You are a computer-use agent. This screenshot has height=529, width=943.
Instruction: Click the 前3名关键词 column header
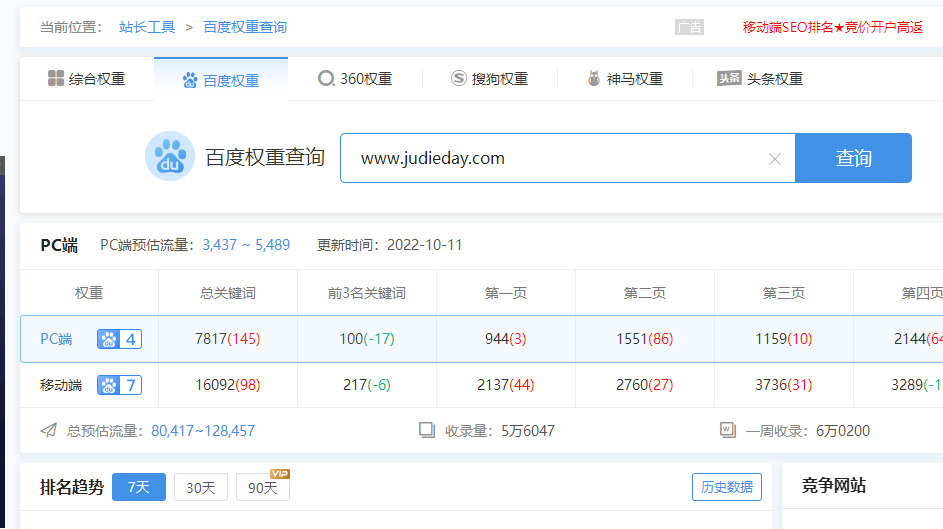367,293
